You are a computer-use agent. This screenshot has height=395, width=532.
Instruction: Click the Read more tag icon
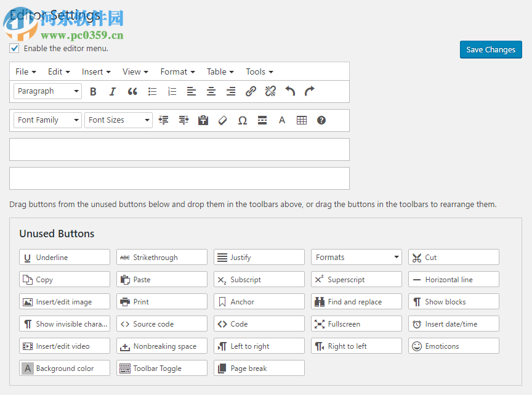point(262,120)
